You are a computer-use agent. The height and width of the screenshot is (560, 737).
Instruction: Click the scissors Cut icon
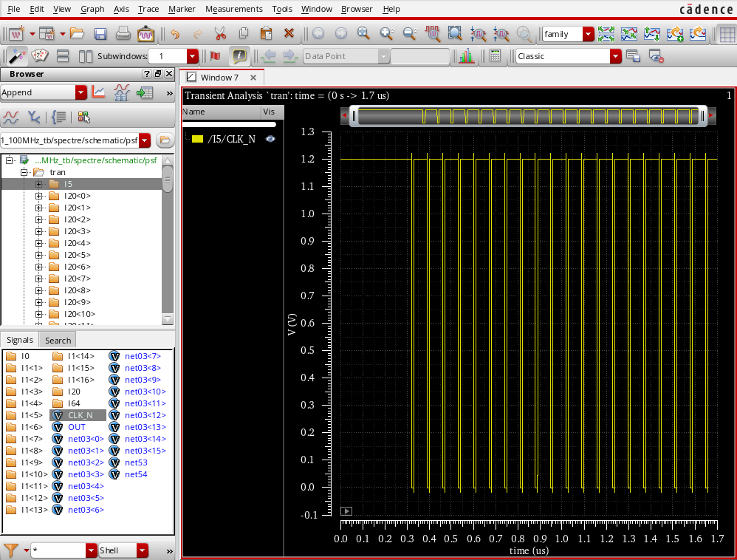coord(220,34)
